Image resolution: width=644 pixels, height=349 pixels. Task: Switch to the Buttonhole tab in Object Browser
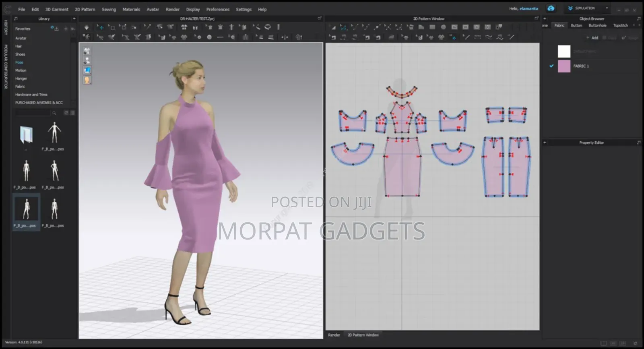(x=597, y=25)
